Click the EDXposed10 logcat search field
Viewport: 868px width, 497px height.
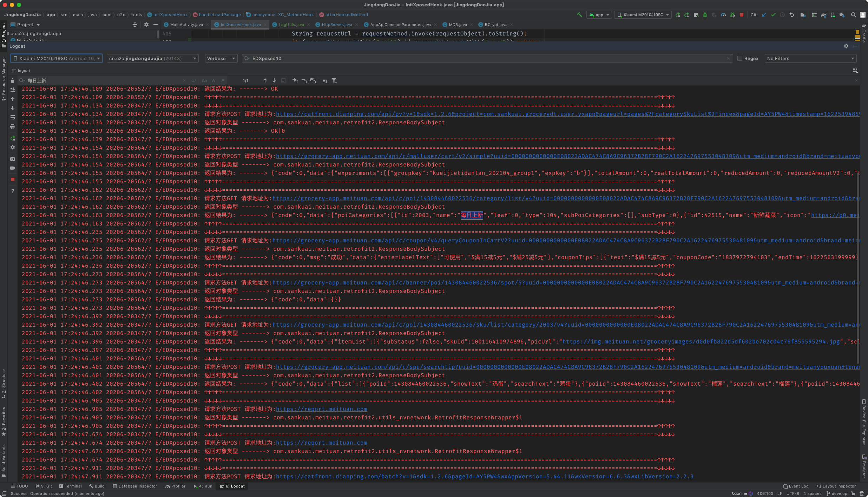pos(487,58)
